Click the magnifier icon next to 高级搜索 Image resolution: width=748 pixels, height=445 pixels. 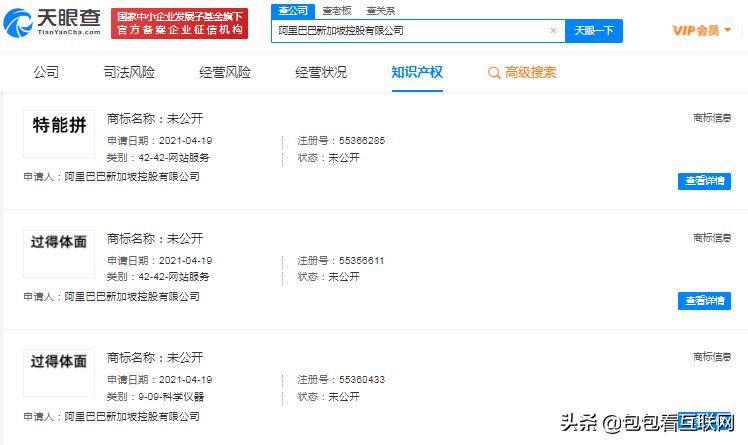(494, 72)
